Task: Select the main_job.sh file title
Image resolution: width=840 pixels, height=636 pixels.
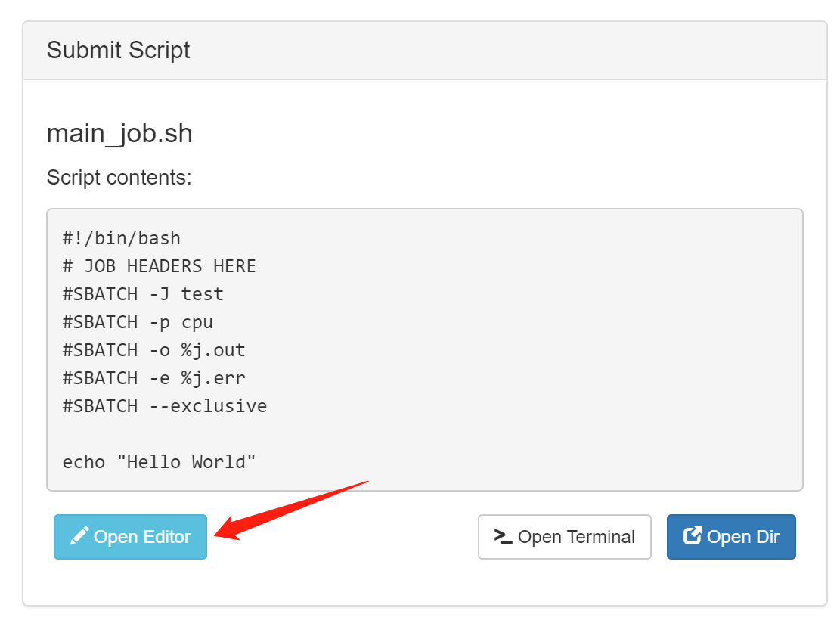Action: pos(119,133)
